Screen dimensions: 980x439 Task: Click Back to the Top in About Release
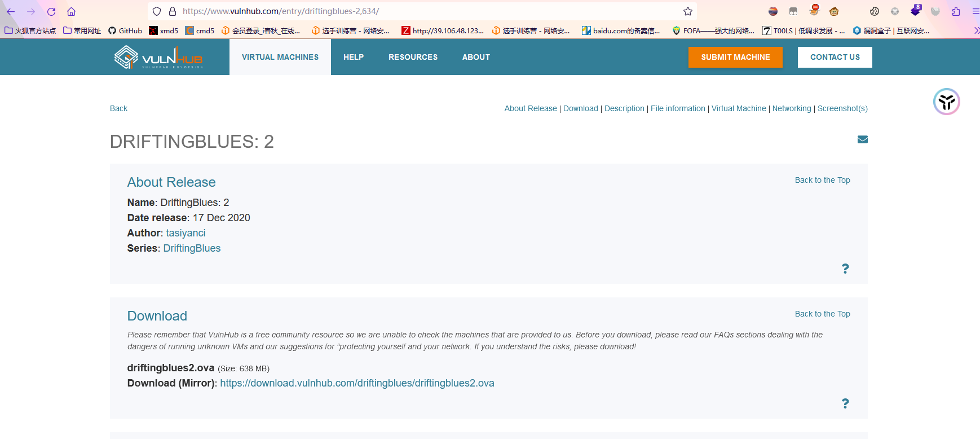tap(823, 180)
